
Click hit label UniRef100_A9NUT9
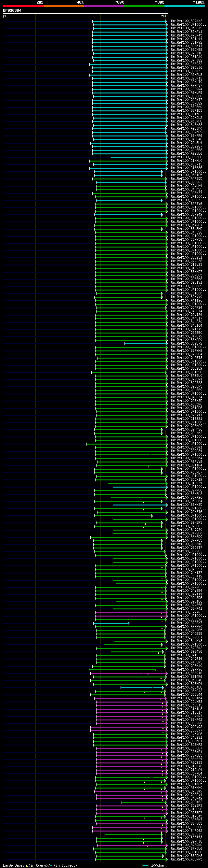[x=187, y=82]
